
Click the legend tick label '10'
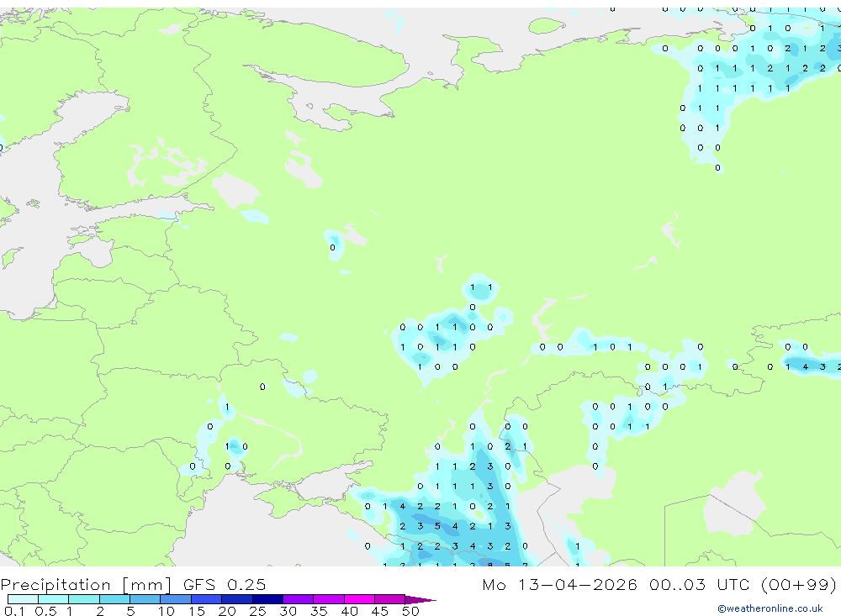pyautogui.click(x=167, y=611)
